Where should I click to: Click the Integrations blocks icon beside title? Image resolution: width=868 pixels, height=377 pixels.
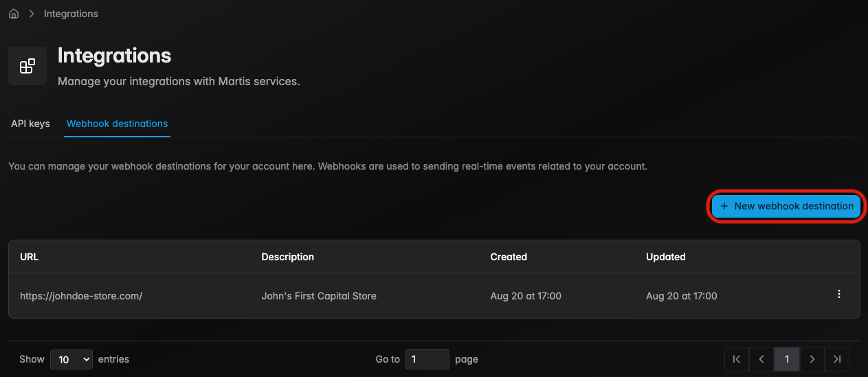[x=27, y=66]
